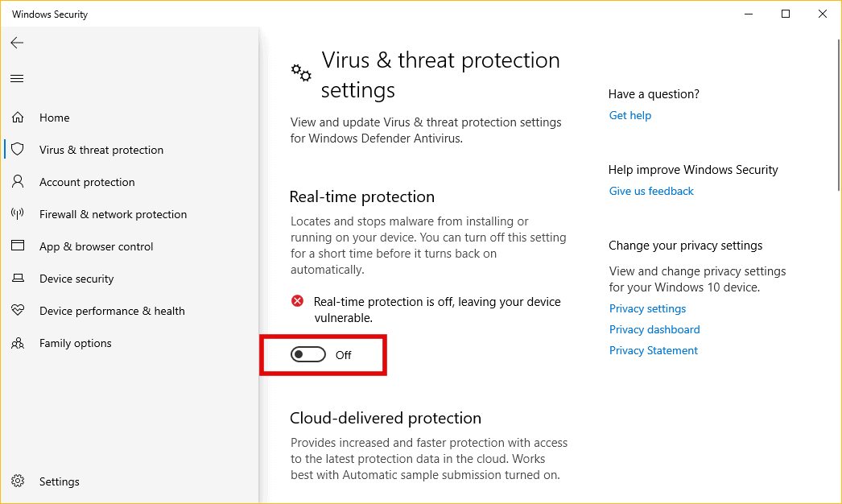Select the Family options people icon
Viewport: 842px width, 504px height.
click(x=18, y=342)
